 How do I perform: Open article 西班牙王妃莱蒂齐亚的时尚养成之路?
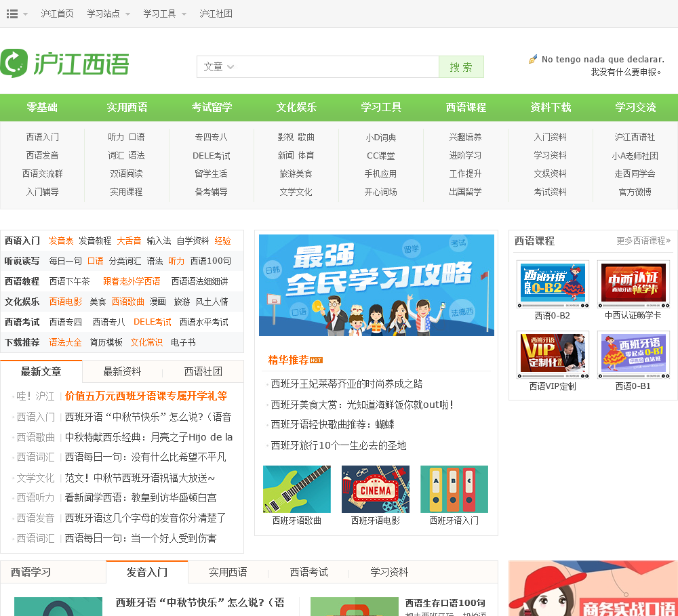[x=346, y=384]
